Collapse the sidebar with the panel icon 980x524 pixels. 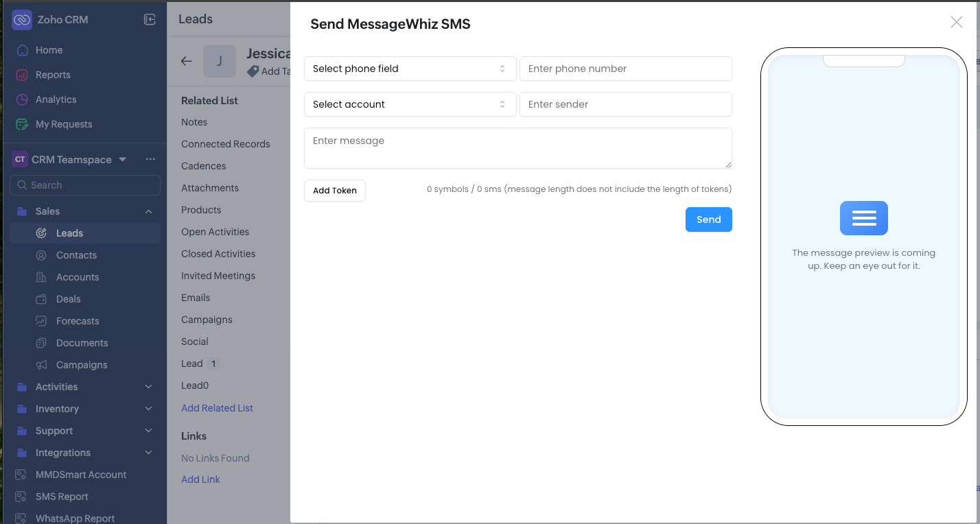pyautogui.click(x=150, y=20)
